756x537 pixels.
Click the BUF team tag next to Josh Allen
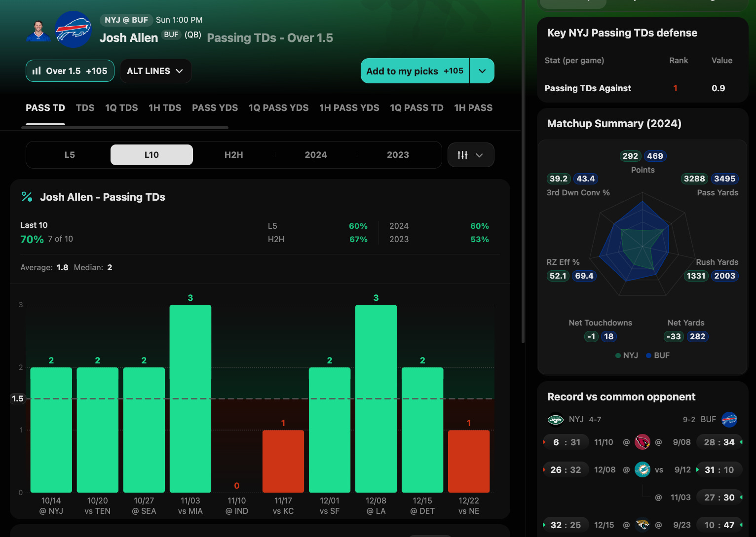(x=171, y=35)
